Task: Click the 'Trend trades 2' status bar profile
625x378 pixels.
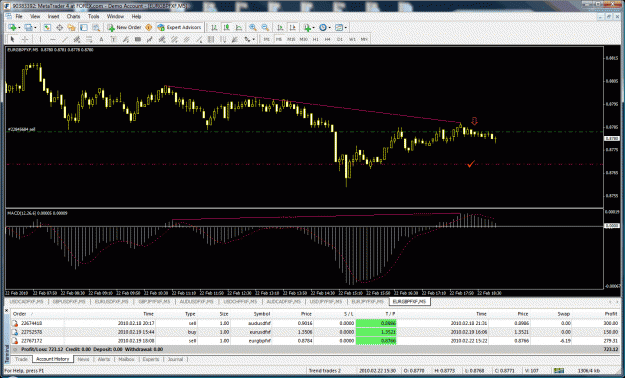Action: click(x=324, y=371)
